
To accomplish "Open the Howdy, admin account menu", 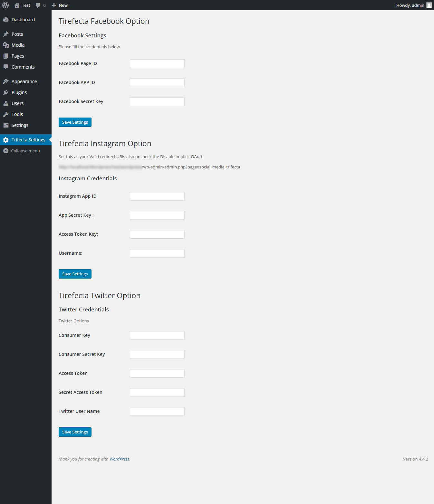I will click(x=414, y=5).
